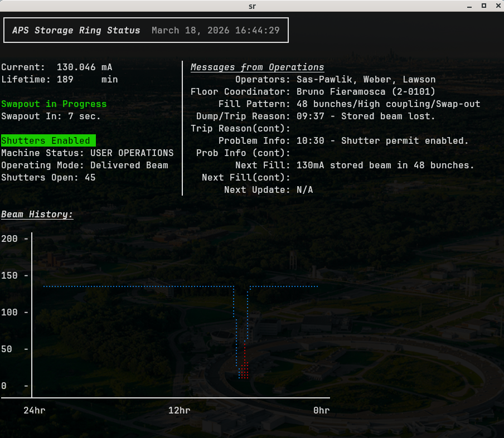
Task: Click the Shutters Open count line
Action: (48, 177)
